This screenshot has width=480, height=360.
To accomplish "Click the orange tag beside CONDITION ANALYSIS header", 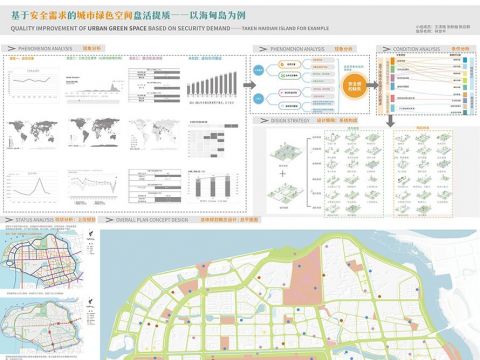I will (x=460, y=49).
